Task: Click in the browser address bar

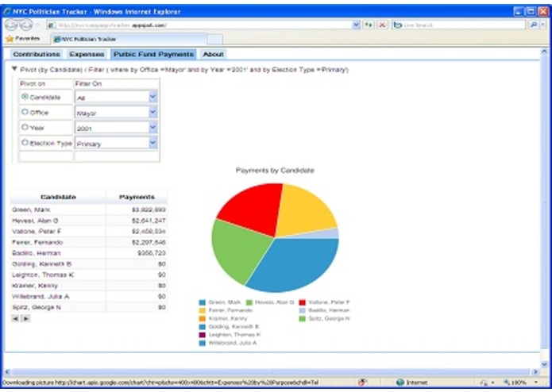Action: pos(201,25)
